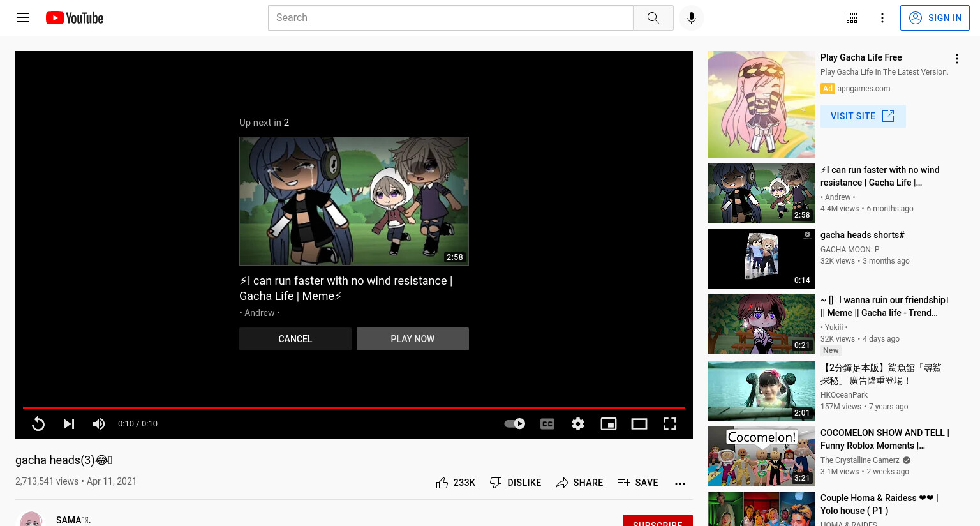Subscribe to the SAMA channel

(x=658, y=521)
